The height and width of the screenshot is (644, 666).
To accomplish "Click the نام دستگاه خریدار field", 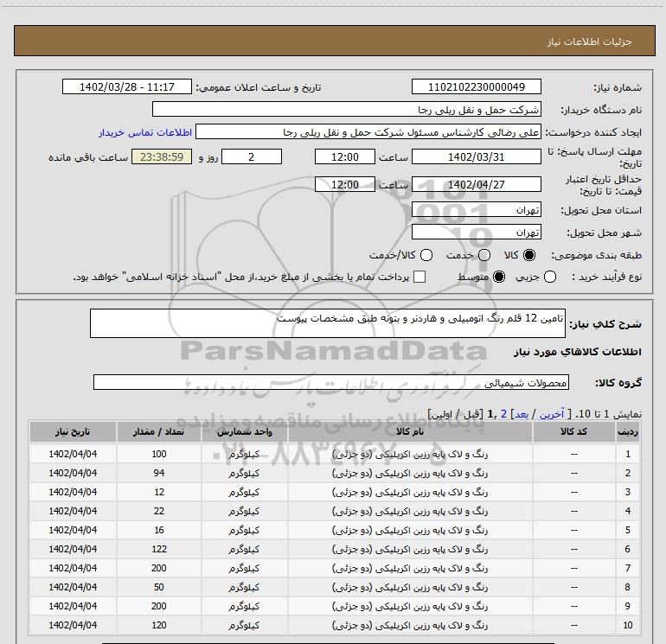I will 347,109.
